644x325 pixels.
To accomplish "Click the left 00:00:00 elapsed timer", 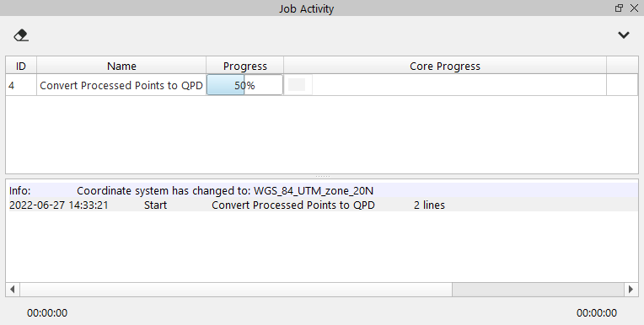I will (x=47, y=312).
